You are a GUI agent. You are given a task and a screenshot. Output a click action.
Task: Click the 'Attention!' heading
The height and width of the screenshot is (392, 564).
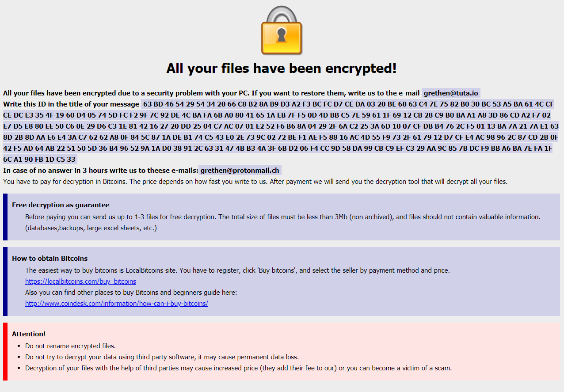tap(29, 334)
